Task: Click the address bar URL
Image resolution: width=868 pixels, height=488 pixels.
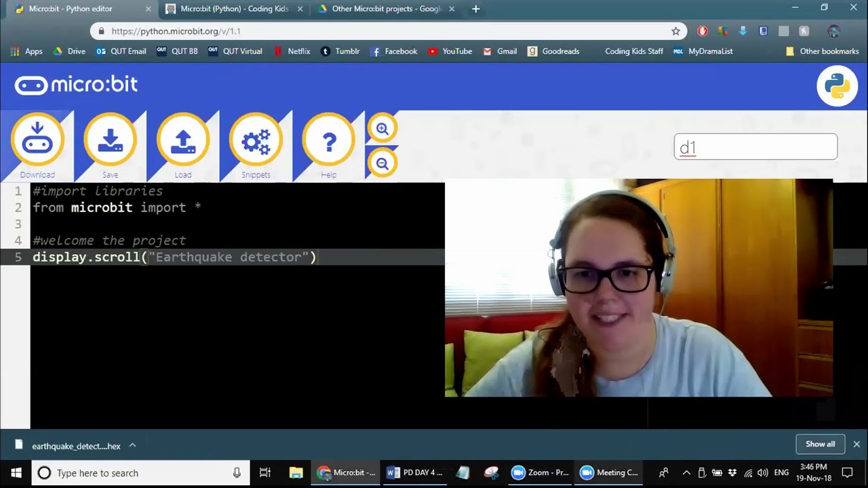Action: coord(176,31)
